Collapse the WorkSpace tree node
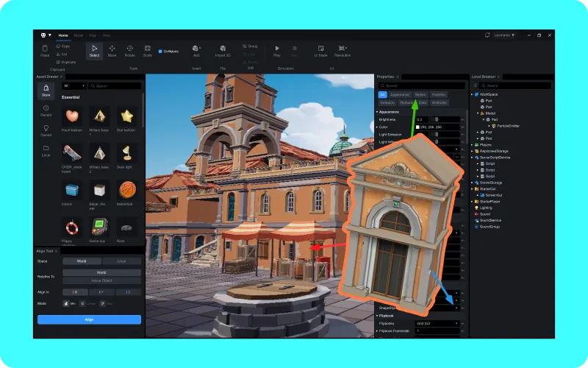588x368 pixels. point(472,94)
